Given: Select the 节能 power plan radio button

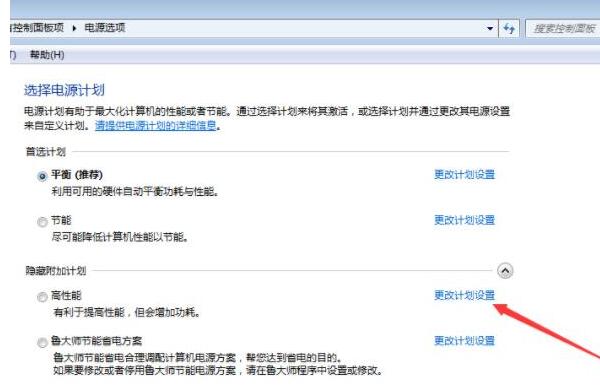Looking at the screenshot, I should (x=42, y=222).
